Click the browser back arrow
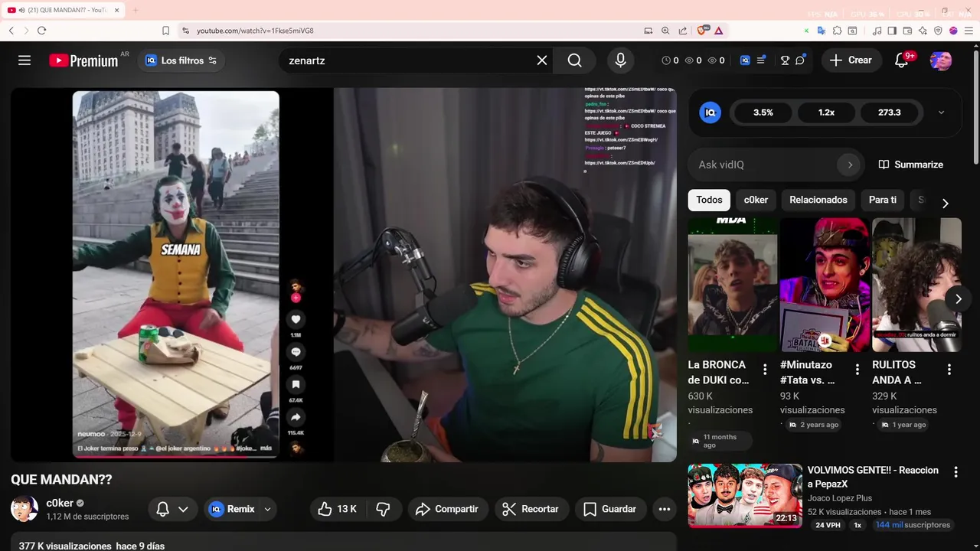 tap(11, 31)
